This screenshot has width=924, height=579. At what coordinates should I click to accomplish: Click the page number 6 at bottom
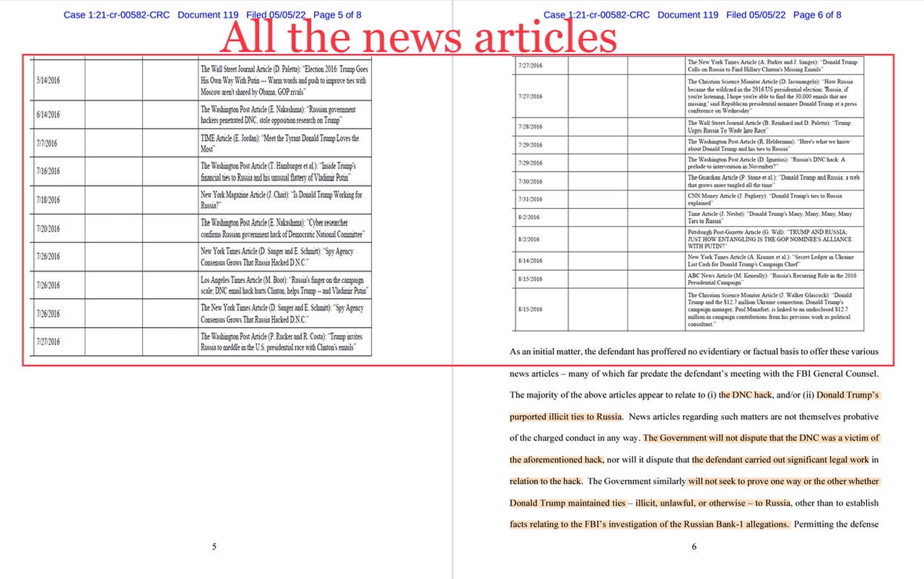694,547
